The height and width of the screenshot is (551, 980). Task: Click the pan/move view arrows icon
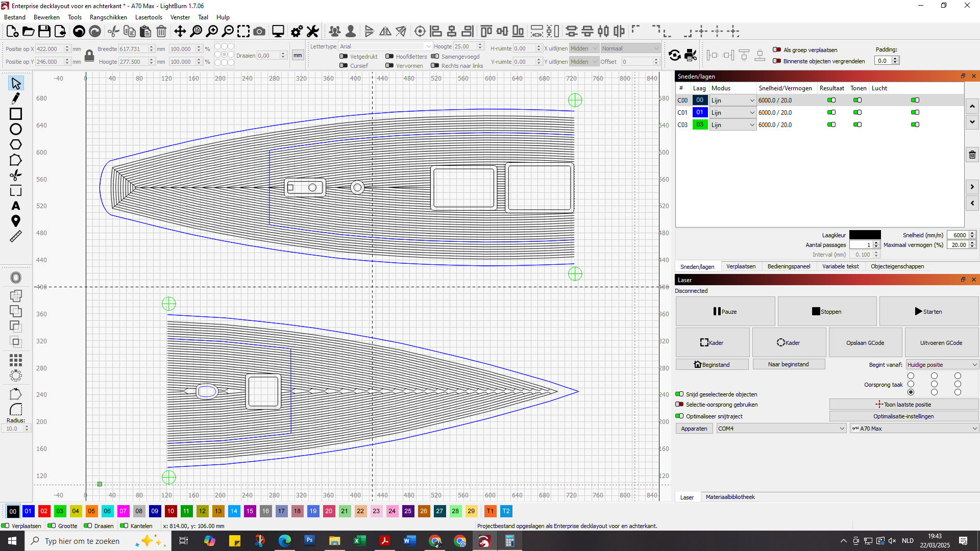coord(180,32)
